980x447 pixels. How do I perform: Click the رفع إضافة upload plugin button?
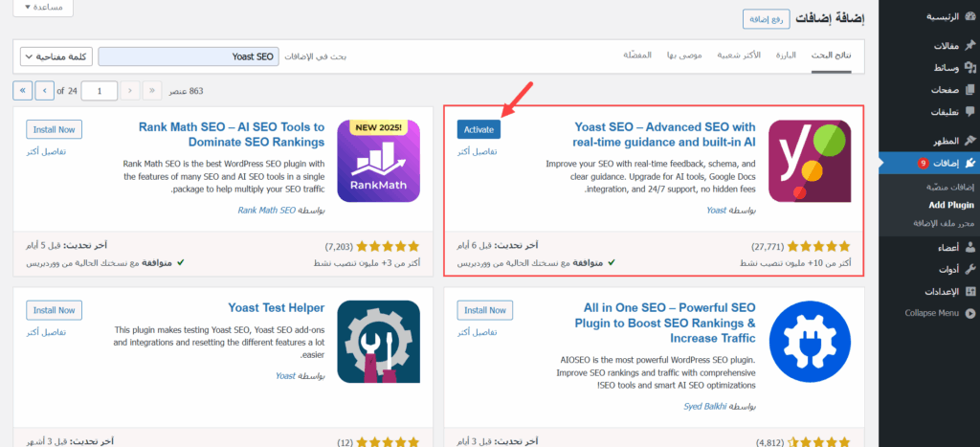(767, 19)
